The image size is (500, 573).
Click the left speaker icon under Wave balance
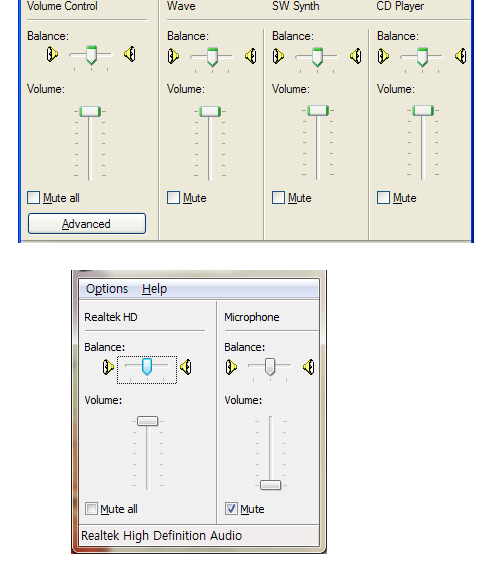tap(173, 56)
